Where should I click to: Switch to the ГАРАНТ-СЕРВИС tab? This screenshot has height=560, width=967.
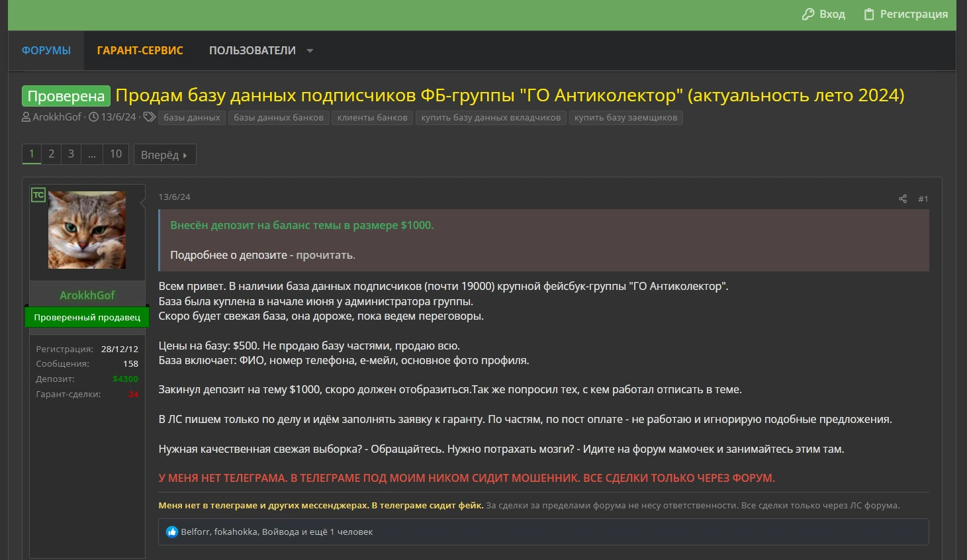140,50
